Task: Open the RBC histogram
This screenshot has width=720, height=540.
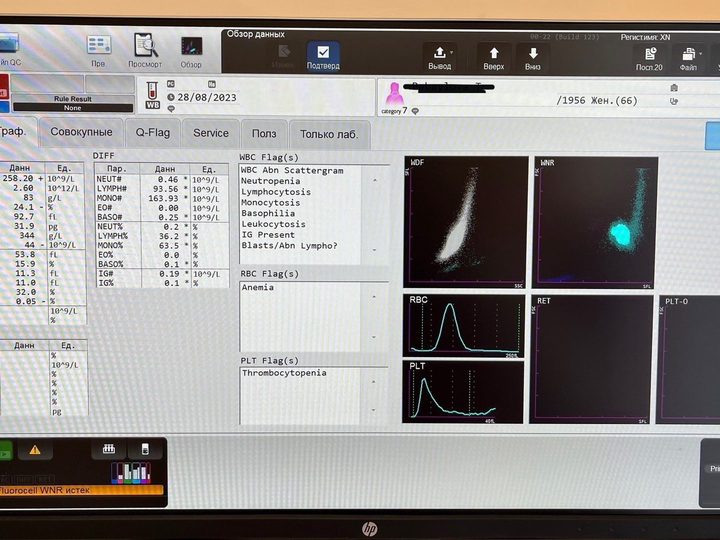Action: pos(463,326)
